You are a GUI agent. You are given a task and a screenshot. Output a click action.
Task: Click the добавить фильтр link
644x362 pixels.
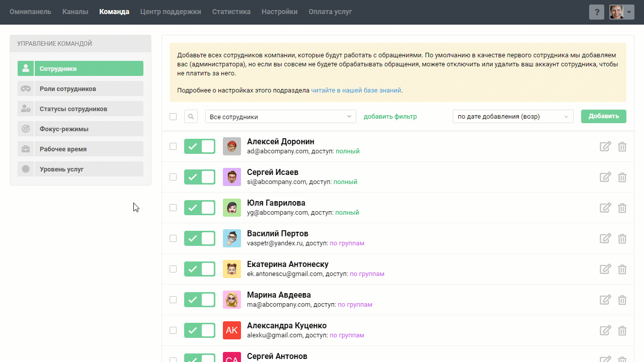click(x=390, y=117)
